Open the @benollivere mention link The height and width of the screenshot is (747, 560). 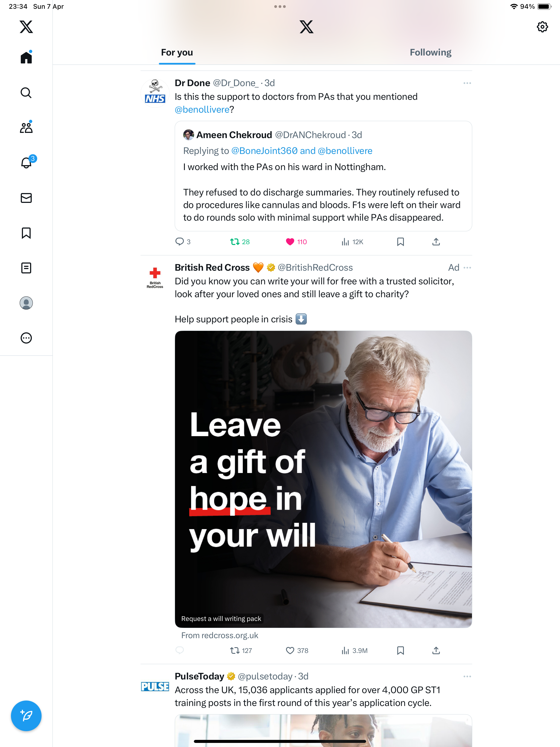202,109
